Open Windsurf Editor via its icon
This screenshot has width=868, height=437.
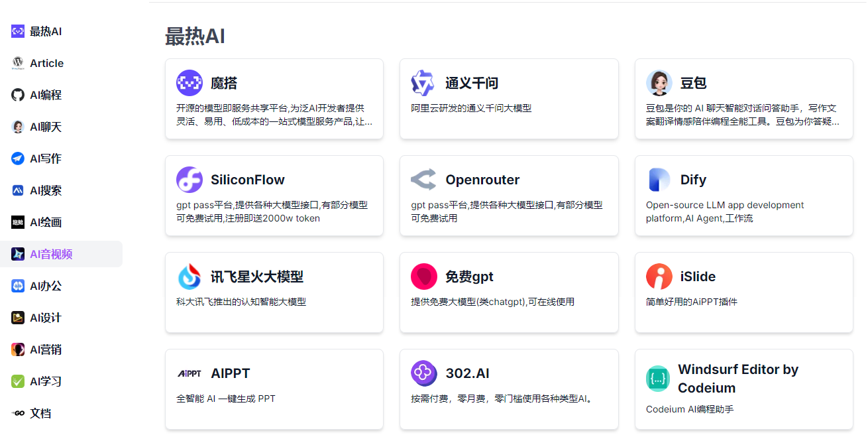659,377
